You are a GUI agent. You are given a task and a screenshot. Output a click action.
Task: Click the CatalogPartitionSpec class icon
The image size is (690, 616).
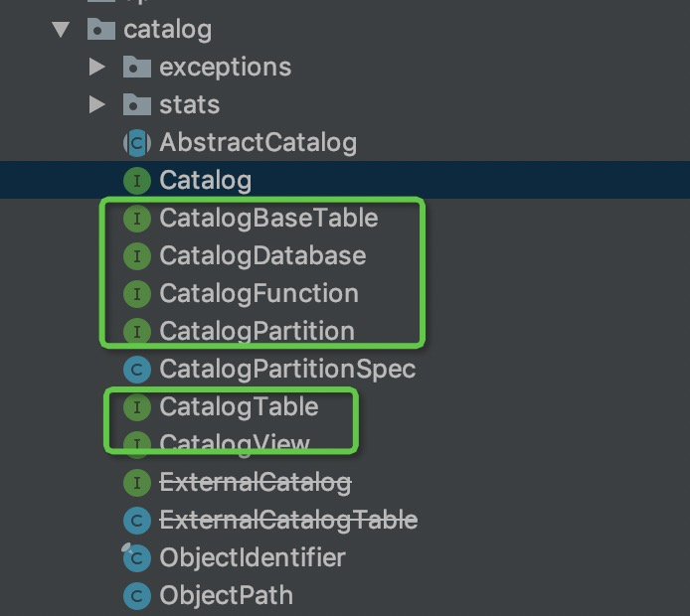tap(136, 370)
